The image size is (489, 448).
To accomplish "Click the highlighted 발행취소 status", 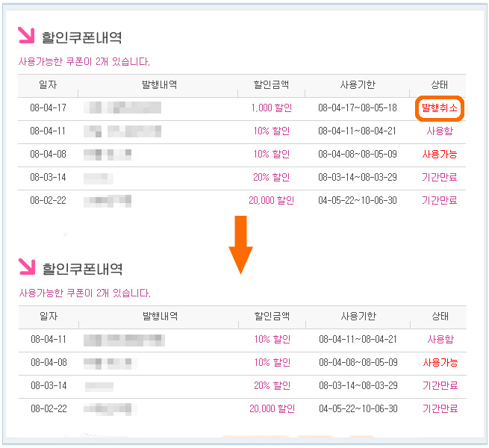I will coord(440,108).
